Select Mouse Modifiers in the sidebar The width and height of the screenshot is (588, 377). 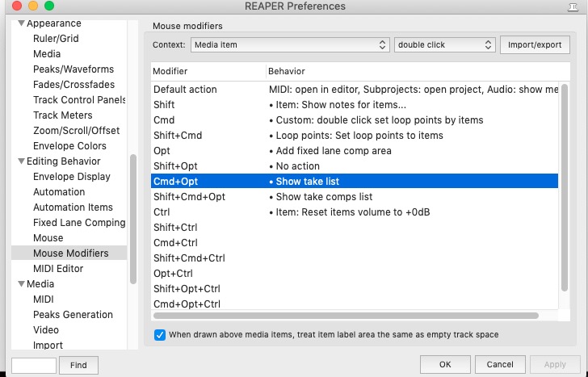(70, 253)
